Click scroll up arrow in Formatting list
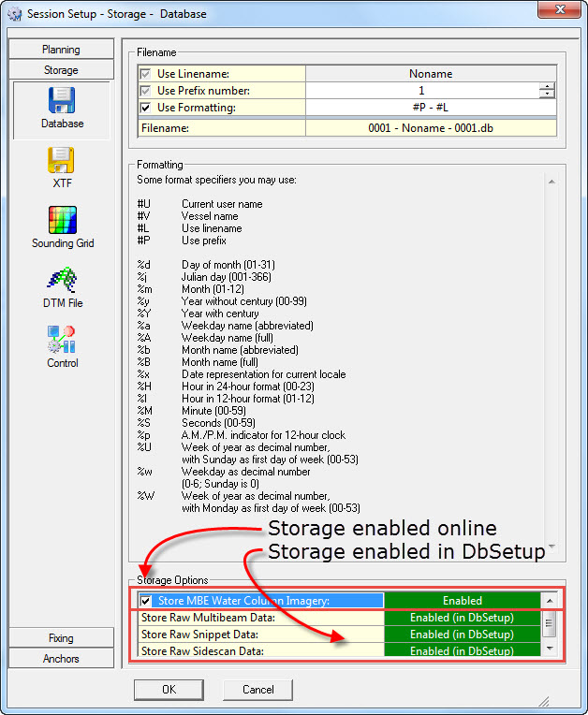 tap(551, 182)
